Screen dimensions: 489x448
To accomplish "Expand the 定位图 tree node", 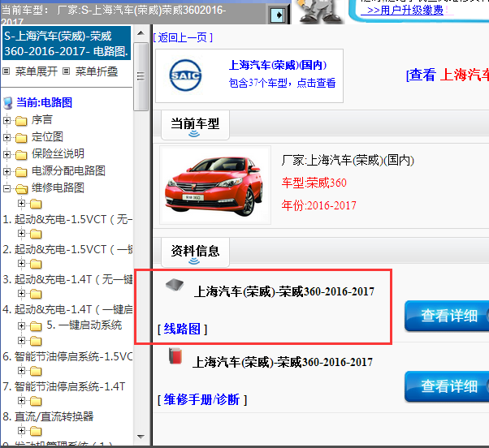I will pyautogui.click(x=6, y=137).
